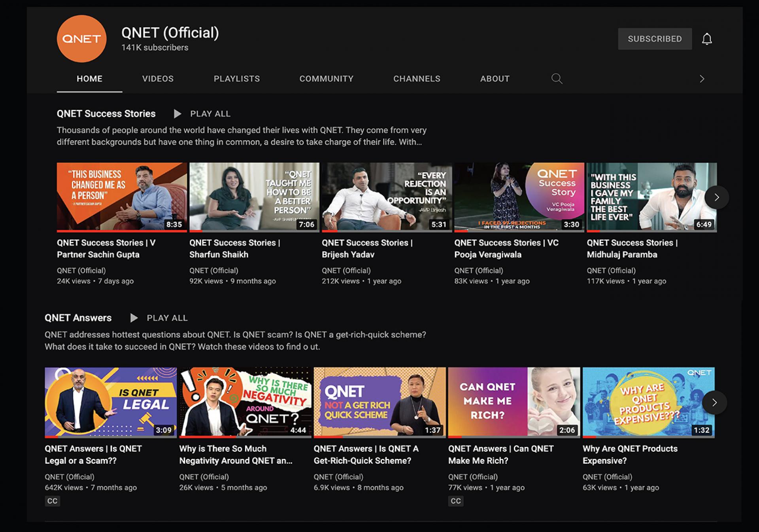Show next videos in QNET Answers row
Viewport: 759px width, 532px height.
(714, 402)
